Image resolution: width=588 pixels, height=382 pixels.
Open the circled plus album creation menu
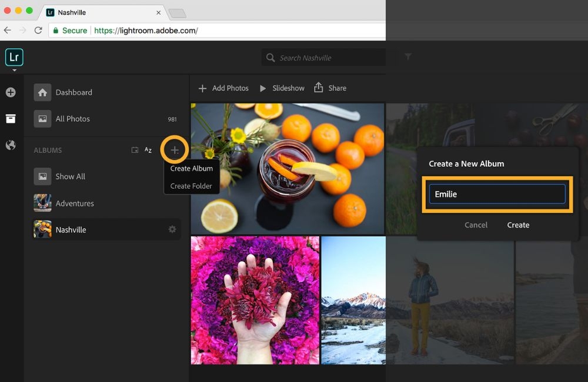[174, 150]
